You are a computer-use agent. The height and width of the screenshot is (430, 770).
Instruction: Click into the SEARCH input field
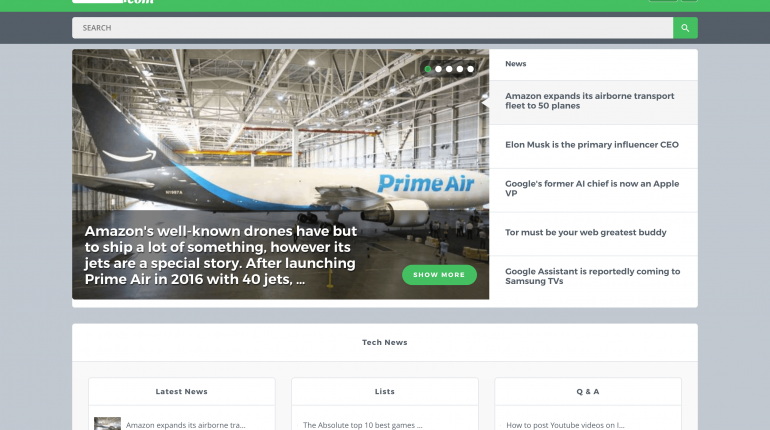pos(372,28)
